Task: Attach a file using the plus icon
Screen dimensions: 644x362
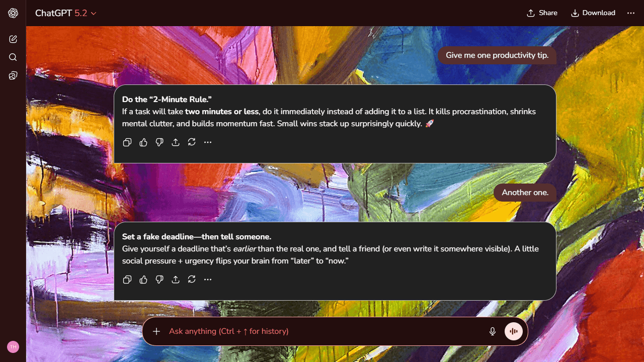Action: pos(156,331)
